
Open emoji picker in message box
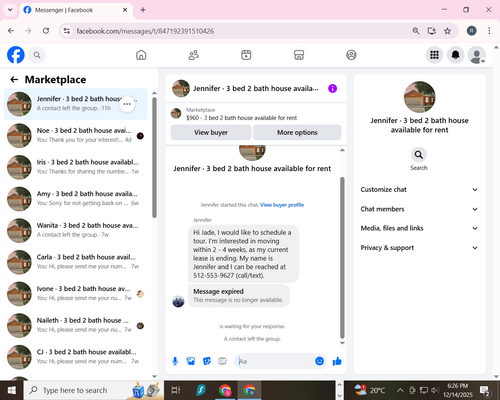click(319, 361)
